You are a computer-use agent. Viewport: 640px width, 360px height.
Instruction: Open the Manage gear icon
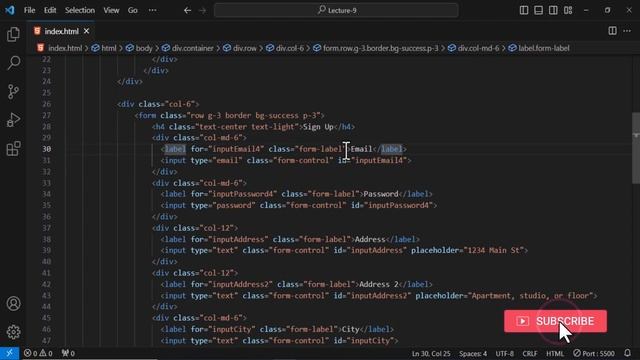click(13, 332)
